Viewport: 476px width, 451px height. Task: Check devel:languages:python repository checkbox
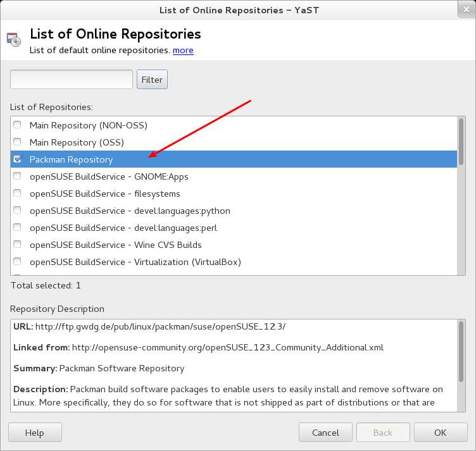coord(17,210)
